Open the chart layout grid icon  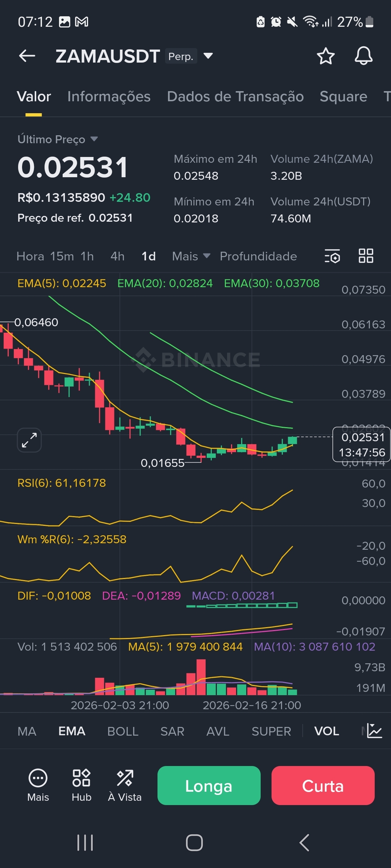point(366,256)
